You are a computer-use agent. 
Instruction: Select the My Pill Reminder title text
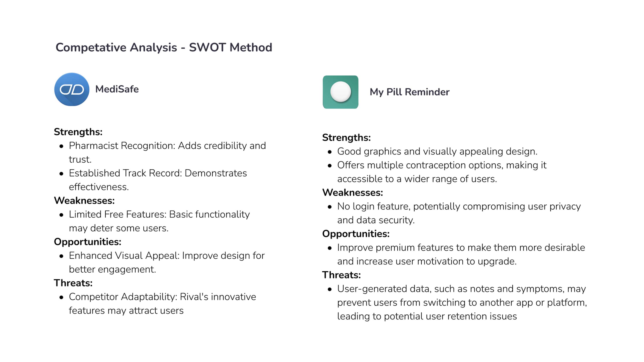pos(410,92)
